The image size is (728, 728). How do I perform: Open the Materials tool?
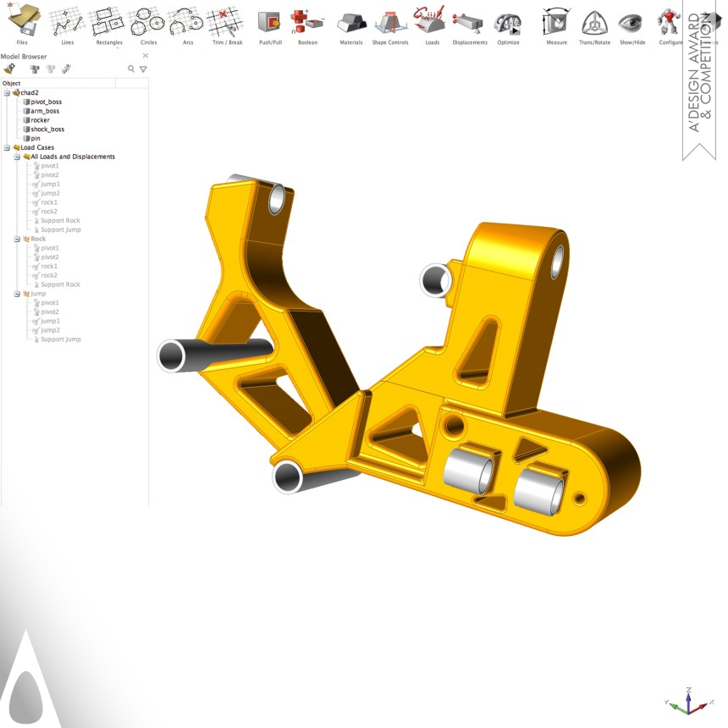point(351,21)
